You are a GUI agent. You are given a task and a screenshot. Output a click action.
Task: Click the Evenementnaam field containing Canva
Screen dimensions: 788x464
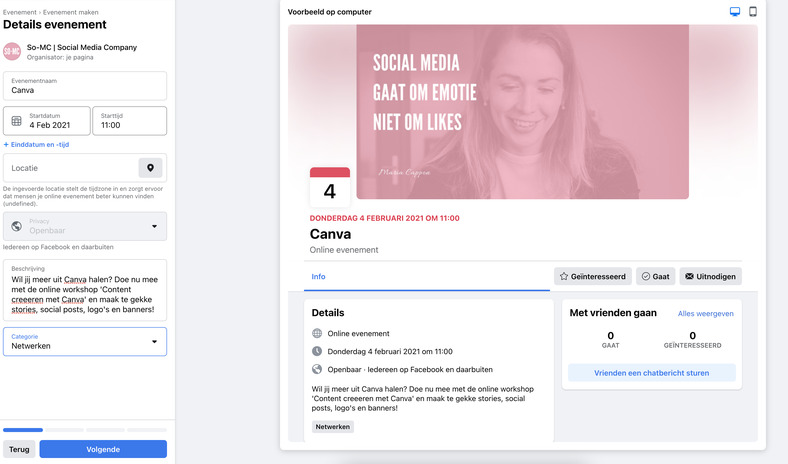tap(85, 86)
